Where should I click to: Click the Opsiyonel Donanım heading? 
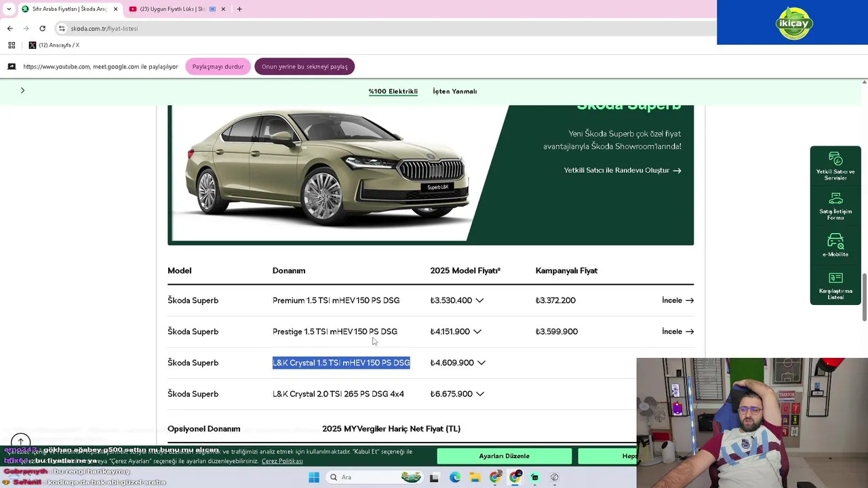204,429
